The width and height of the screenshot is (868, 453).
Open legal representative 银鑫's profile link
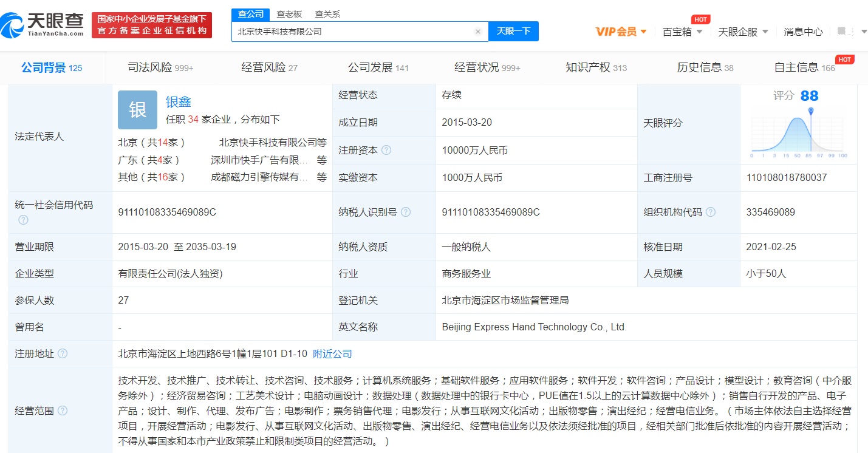point(178,102)
